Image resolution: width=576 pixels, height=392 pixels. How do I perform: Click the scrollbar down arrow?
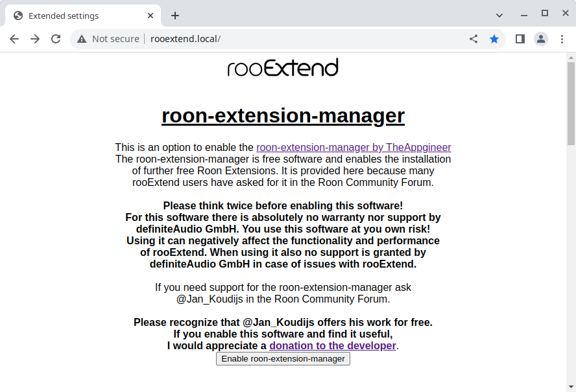(x=571, y=387)
